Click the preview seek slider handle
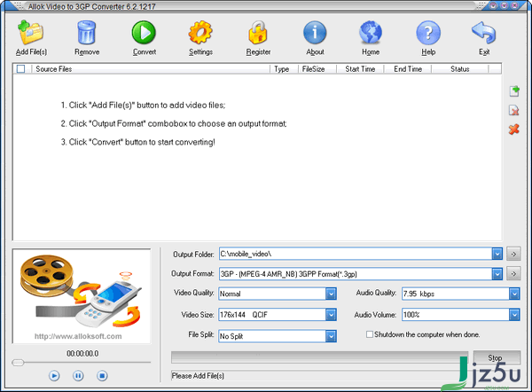 point(18,363)
